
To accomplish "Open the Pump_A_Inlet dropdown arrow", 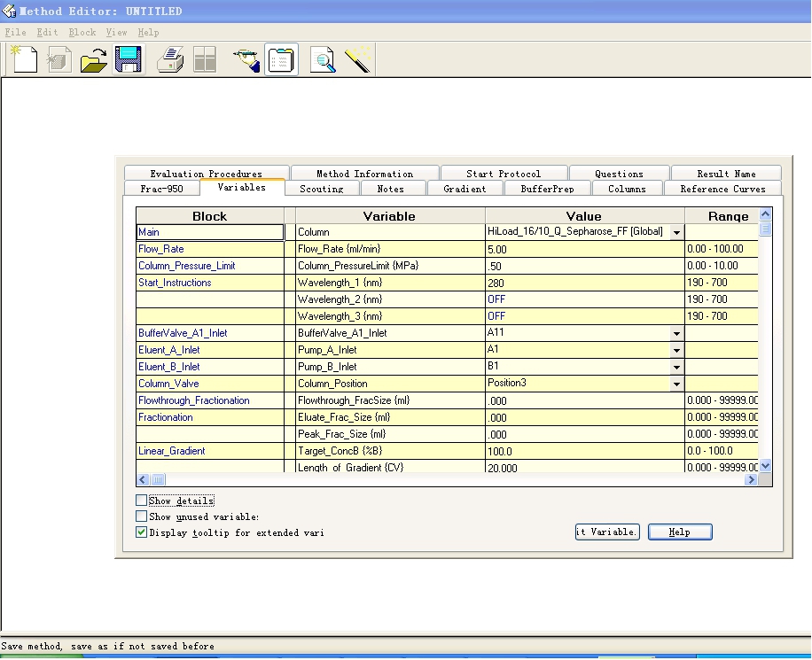I will [676, 351].
